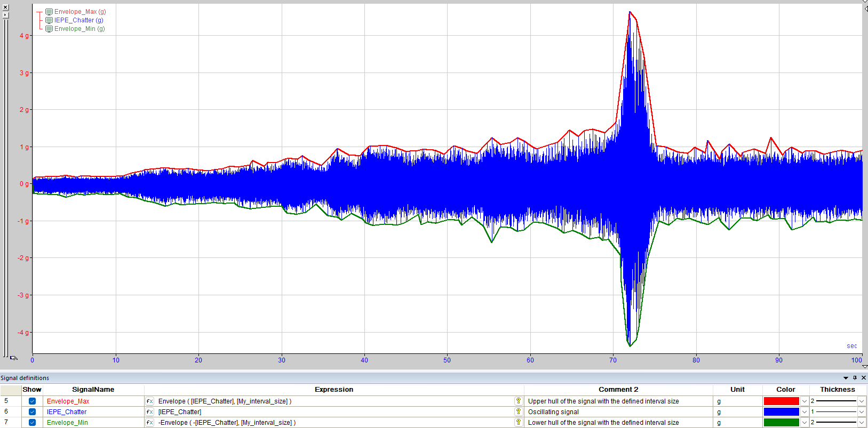Open color dropdown for Envelope_Max

coord(805,401)
